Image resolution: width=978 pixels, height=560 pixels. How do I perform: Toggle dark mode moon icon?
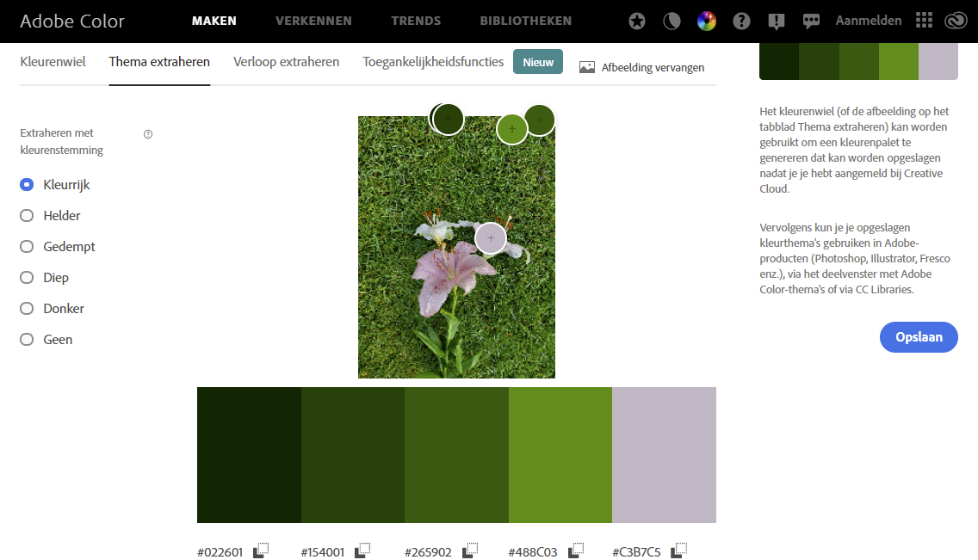tap(672, 22)
